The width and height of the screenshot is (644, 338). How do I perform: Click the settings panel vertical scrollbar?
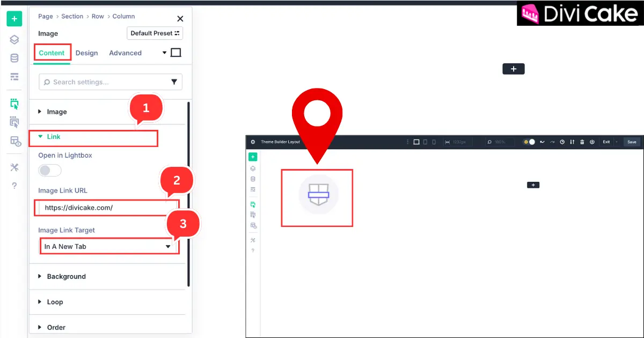(x=188, y=193)
